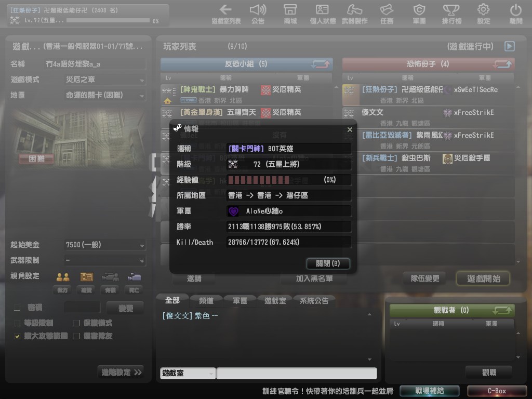Image resolution: width=532 pixels, height=399 pixels.
Task: Toggle the 密碼 password checkbox
Action: point(17,308)
